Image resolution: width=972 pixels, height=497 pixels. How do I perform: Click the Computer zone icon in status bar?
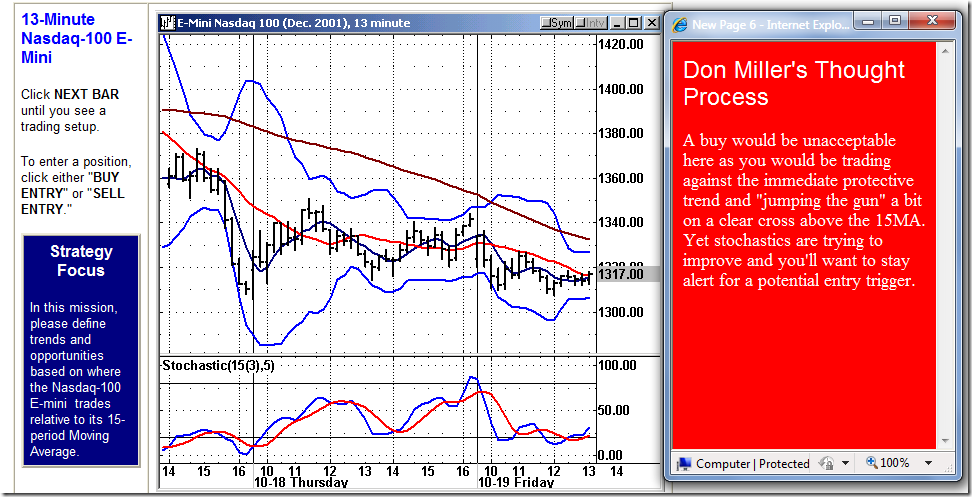click(684, 464)
